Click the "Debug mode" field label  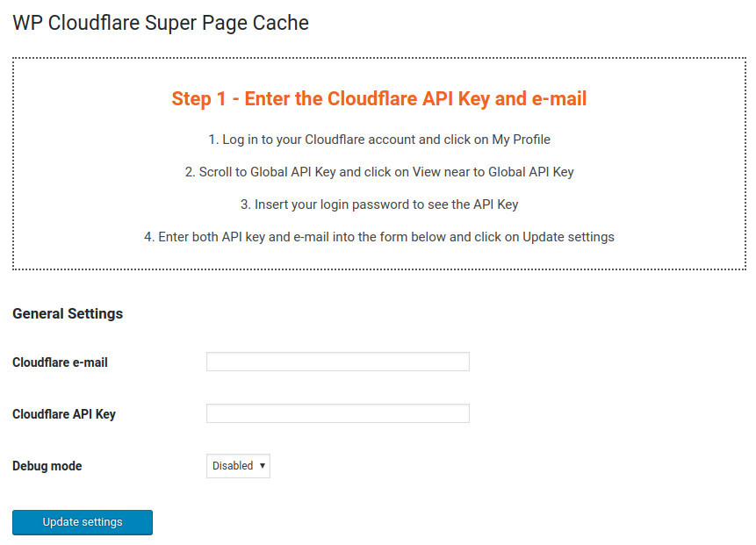pyautogui.click(x=47, y=466)
